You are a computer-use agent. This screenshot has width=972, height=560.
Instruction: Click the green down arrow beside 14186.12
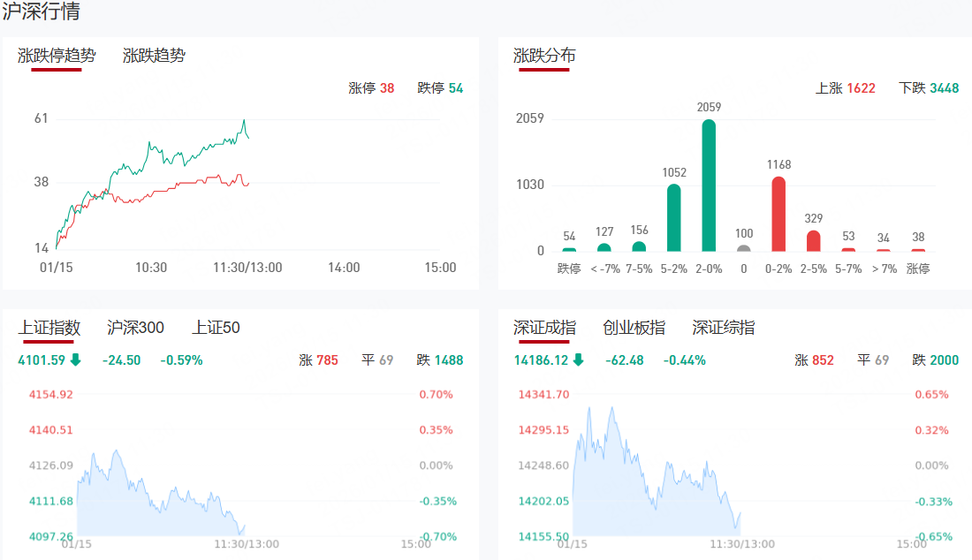pyautogui.click(x=578, y=359)
